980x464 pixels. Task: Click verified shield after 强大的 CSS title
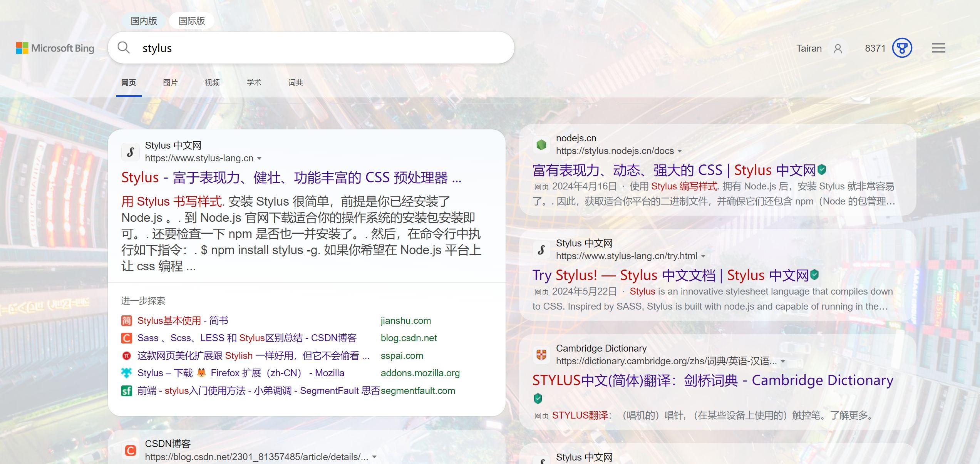(821, 169)
